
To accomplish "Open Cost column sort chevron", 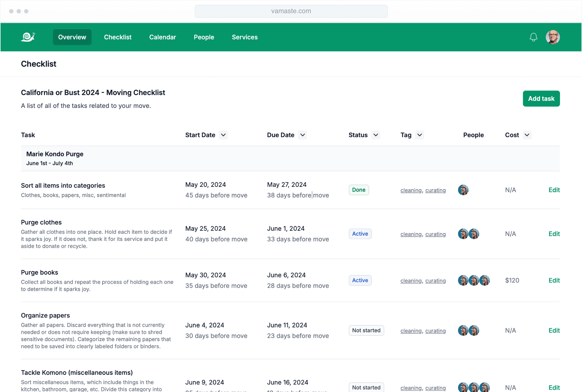I will 527,135.
